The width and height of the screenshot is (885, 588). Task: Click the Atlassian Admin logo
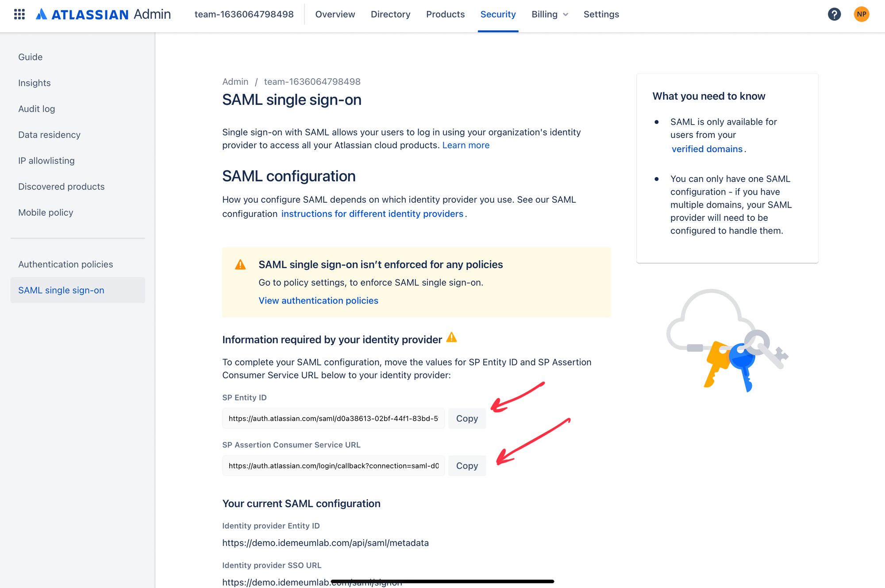point(103,14)
